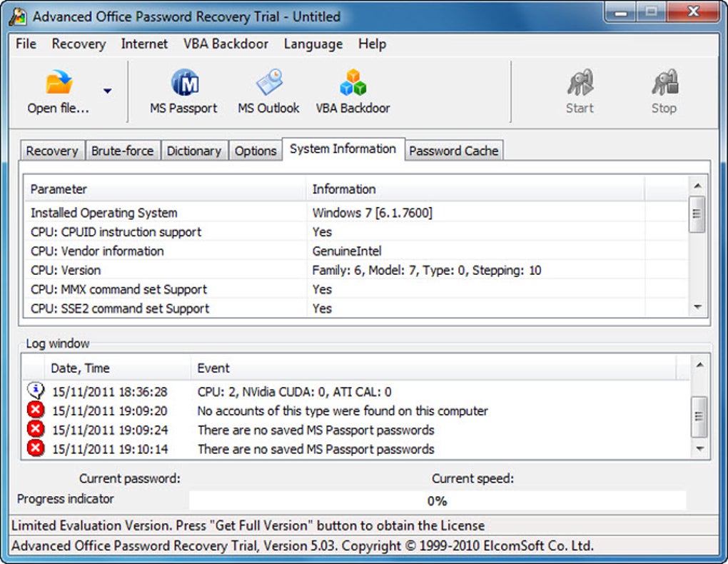Click the error icon for 19:10:14 log entry
728x564 pixels.
[x=36, y=448]
